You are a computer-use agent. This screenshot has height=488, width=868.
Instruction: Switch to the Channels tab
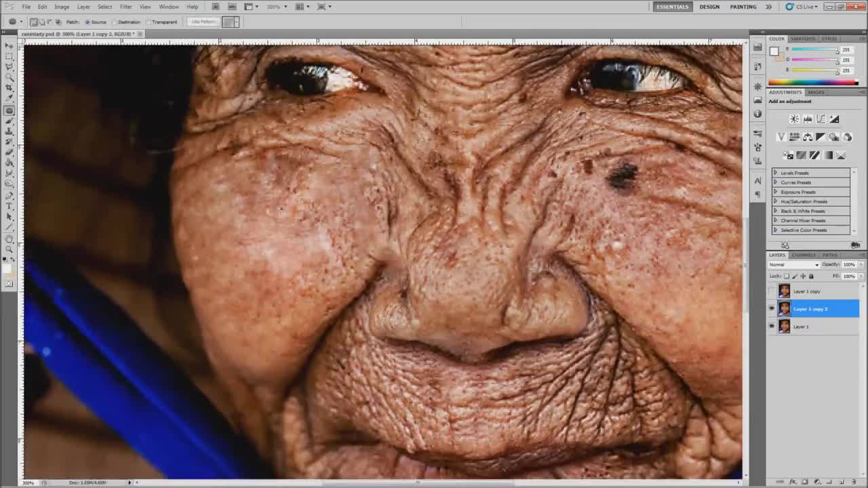tap(804, 255)
